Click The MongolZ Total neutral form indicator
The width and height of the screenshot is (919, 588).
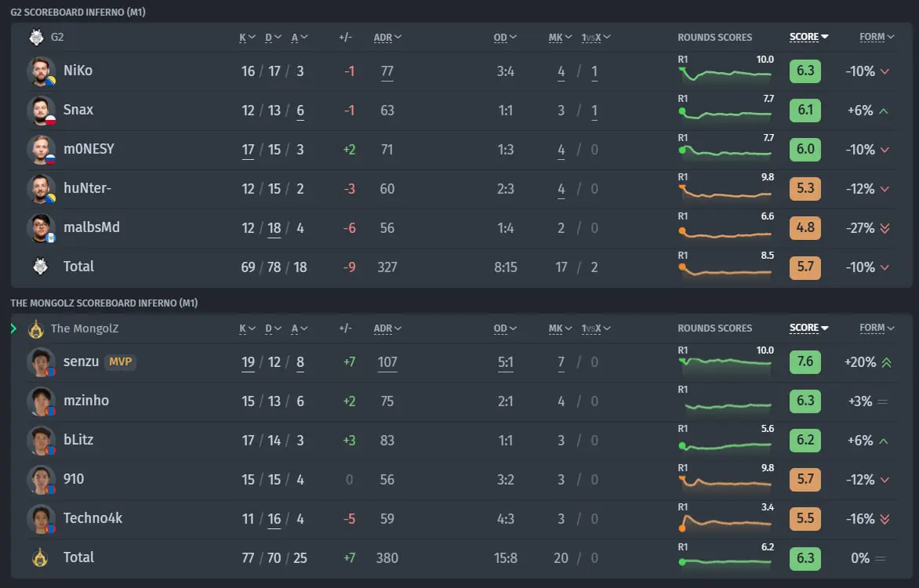pos(880,558)
